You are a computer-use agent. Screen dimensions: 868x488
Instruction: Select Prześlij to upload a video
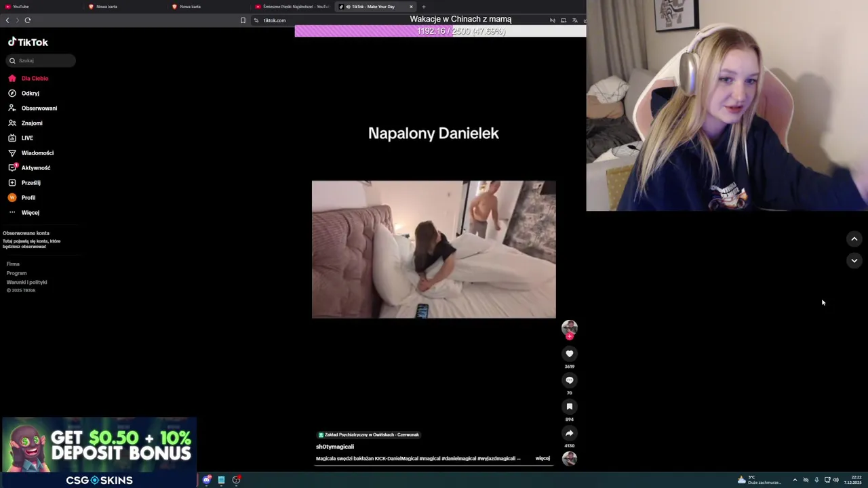[31, 183]
